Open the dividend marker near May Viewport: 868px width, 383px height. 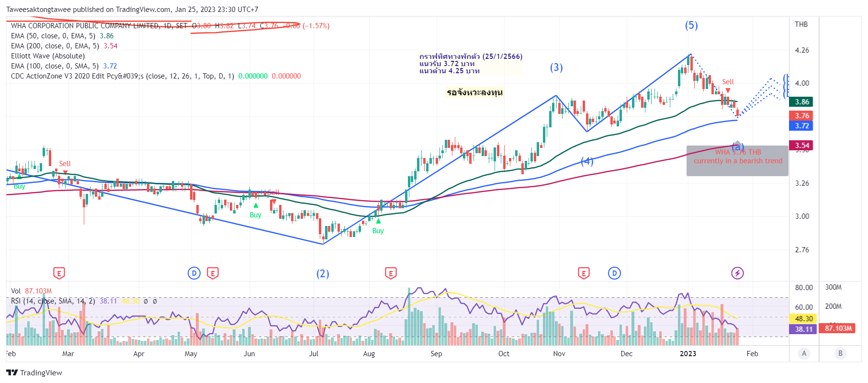point(194,273)
